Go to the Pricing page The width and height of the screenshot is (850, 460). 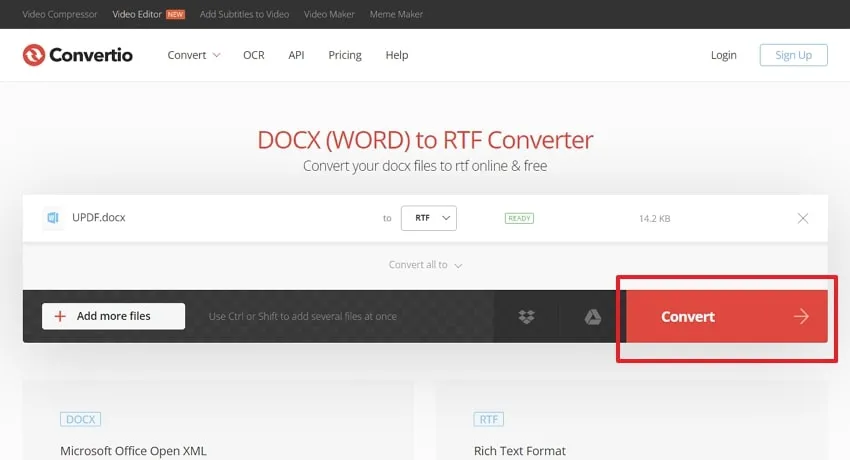pyautogui.click(x=345, y=55)
